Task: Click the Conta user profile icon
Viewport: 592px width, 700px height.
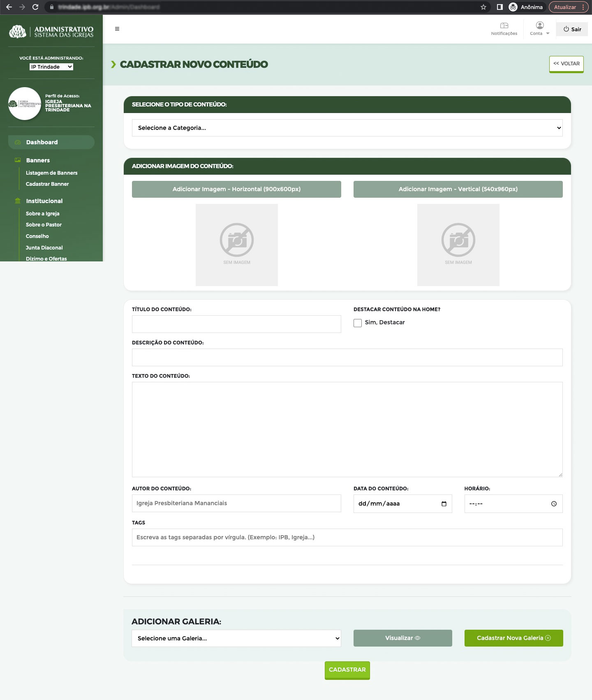Action: click(539, 25)
